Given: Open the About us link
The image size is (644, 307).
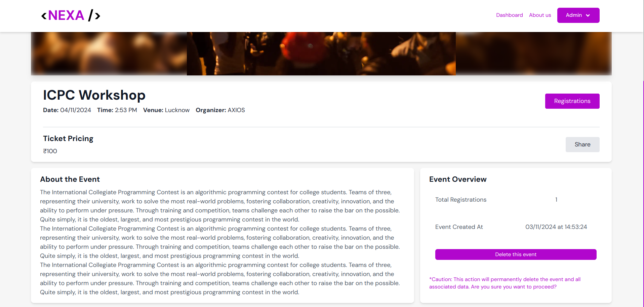Looking at the screenshot, I should [x=540, y=15].
